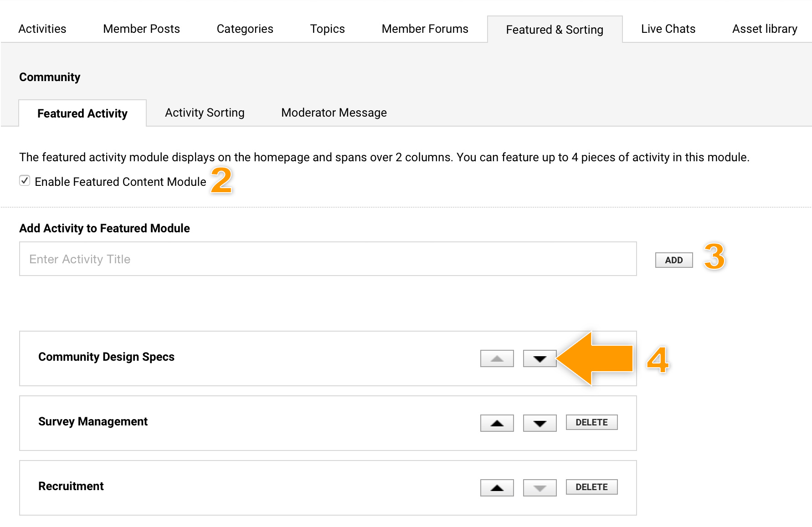812x527 pixels.
Task: Open Moderator Message sub-tab
Action: pos(334,113)
